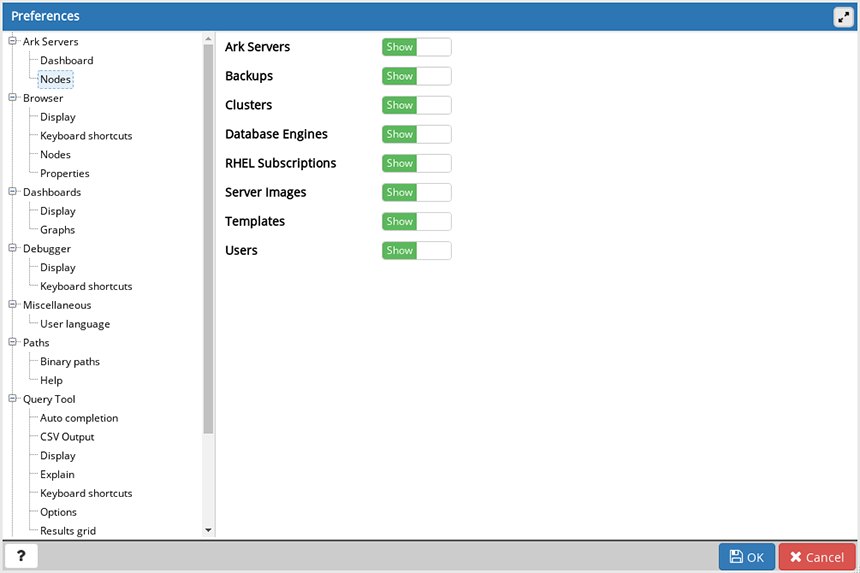Screen dimensions: 860x573
Task: Toggle the Database Engines Show switch
Action: [x=417, y=134]
